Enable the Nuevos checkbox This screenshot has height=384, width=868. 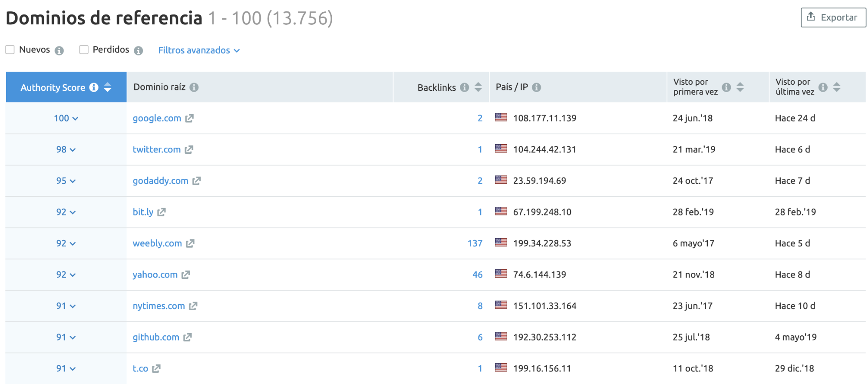[10, 50]
